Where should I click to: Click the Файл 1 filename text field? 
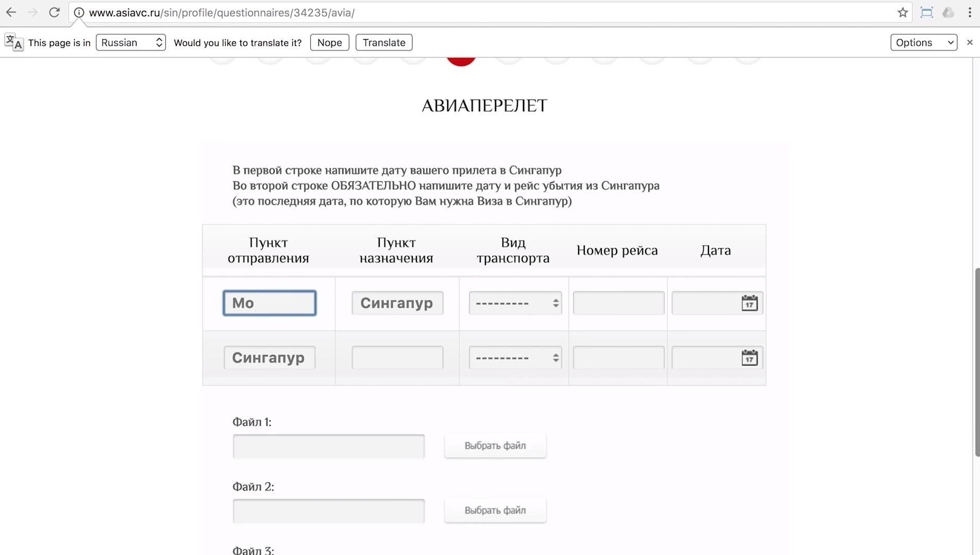(329, 446)
